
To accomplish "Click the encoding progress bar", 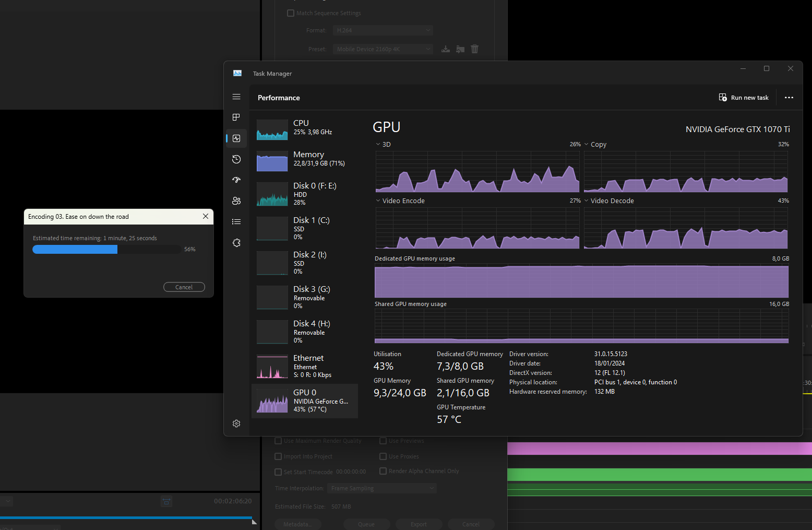I will pyautogui.click(x=106, y=250).
